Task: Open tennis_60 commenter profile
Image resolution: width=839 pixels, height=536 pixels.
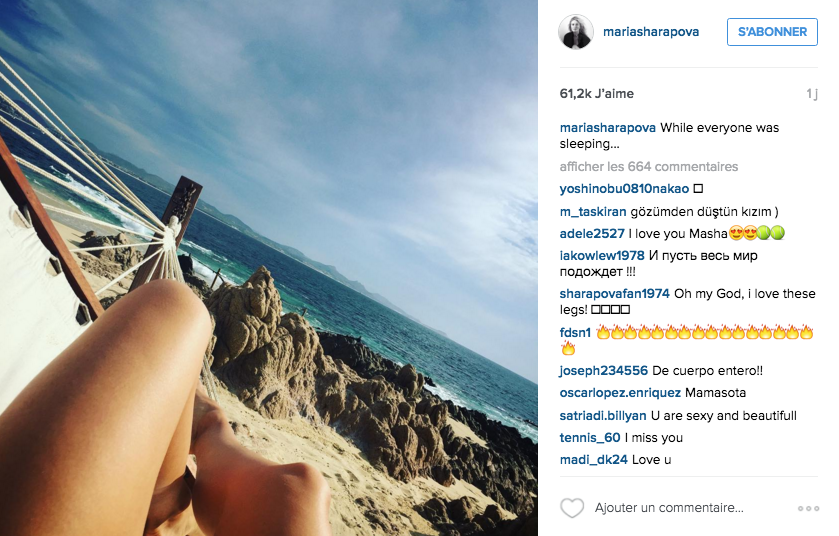Action: click(590, 438)
